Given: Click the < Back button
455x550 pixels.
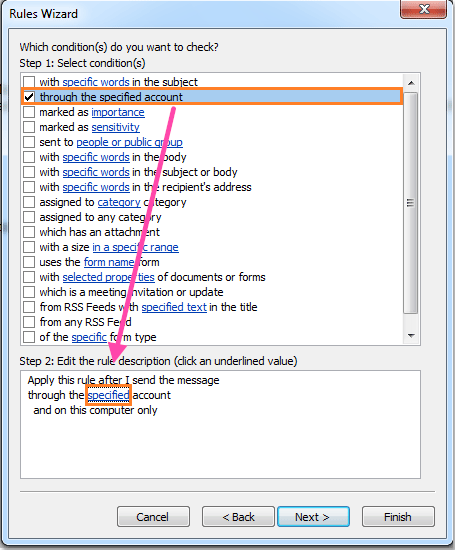Looking at the screenshot, I should point(238,517).
